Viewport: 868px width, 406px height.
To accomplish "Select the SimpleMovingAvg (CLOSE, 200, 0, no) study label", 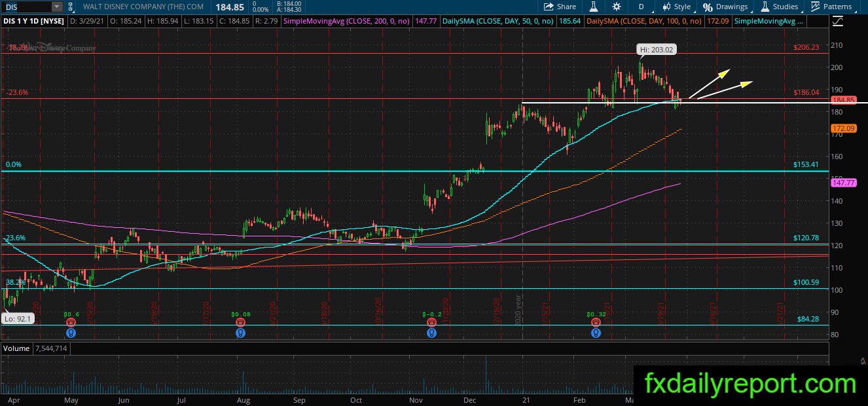I will pos(348,22).
